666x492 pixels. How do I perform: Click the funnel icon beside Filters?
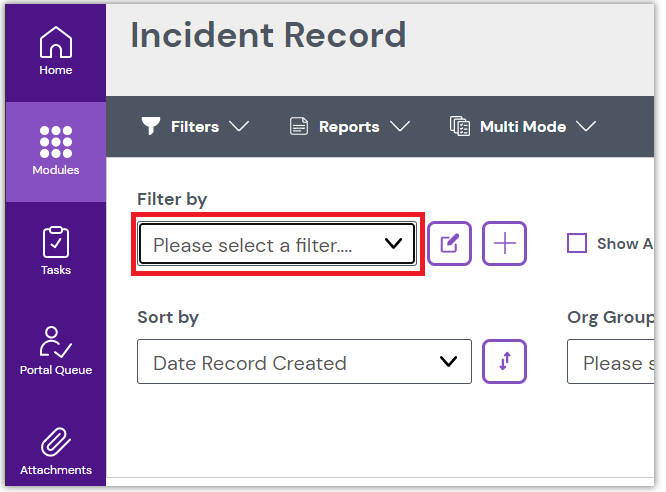[151, 127]
